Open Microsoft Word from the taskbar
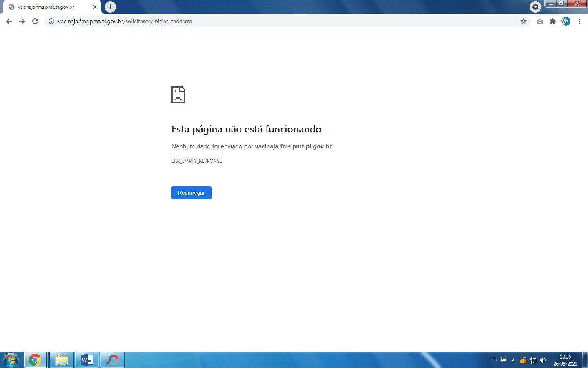 [x=87, y=360]
